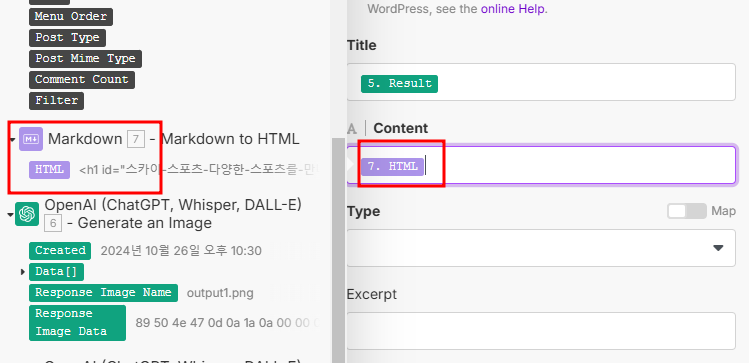Click the module number 7 badge
This screenshot has height=363, width=749.
point(136,139)
